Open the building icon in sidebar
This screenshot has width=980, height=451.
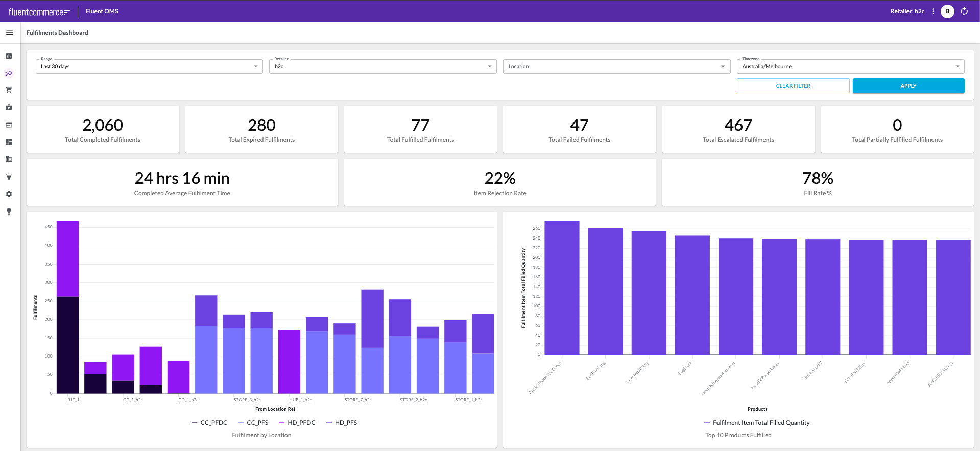pyautogui.click(x=9, y=159)
